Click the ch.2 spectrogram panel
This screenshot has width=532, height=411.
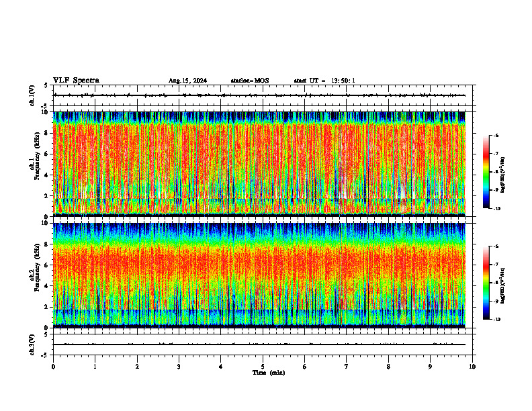pos(259,275)
